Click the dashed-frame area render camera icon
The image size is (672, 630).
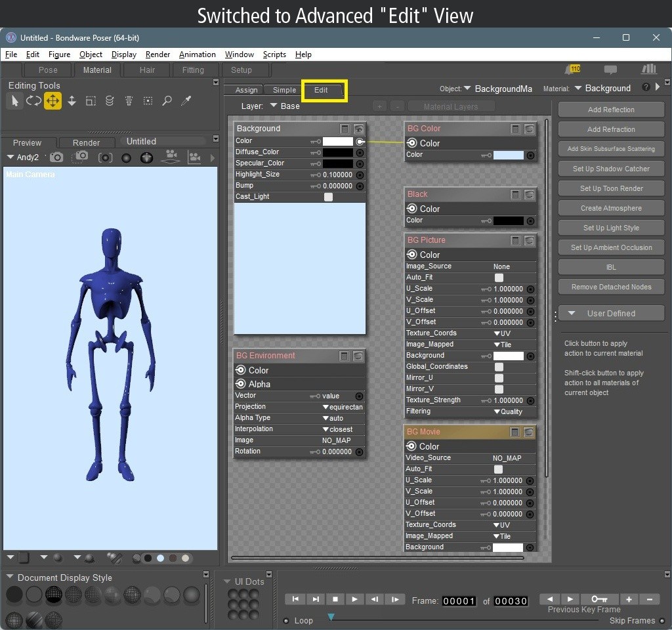[81, 157]
